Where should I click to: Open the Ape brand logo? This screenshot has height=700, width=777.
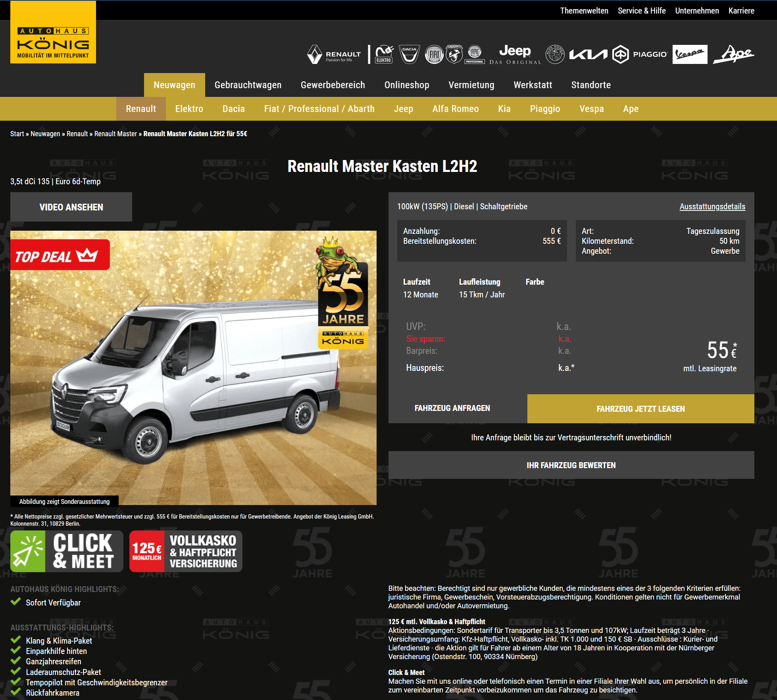734,54
